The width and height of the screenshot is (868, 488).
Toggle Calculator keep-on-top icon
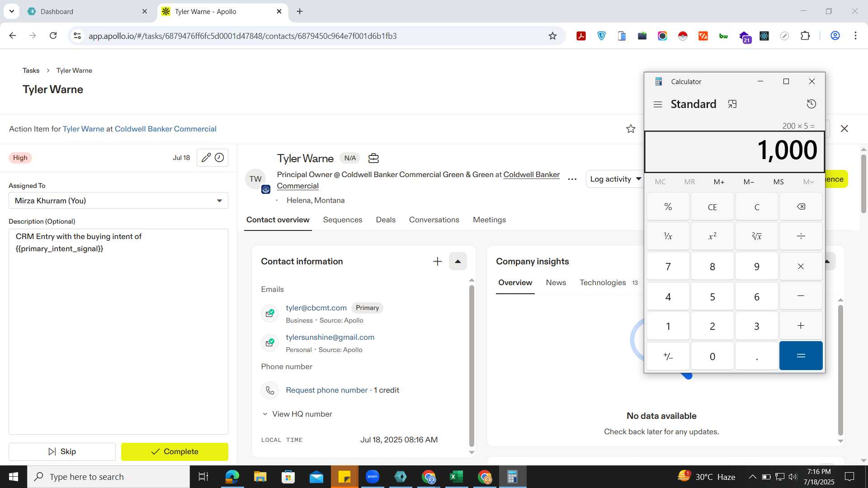click(732, 104)
